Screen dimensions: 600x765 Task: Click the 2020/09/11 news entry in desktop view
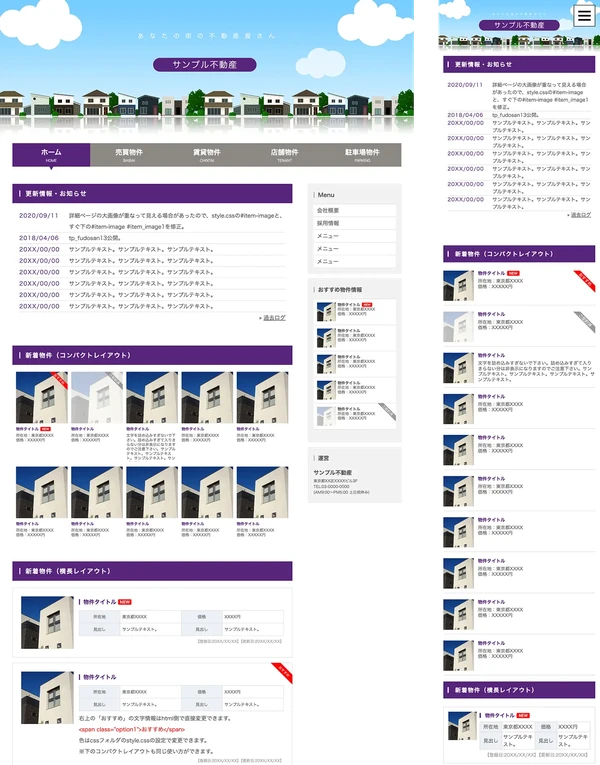click(x=39, y=215)
